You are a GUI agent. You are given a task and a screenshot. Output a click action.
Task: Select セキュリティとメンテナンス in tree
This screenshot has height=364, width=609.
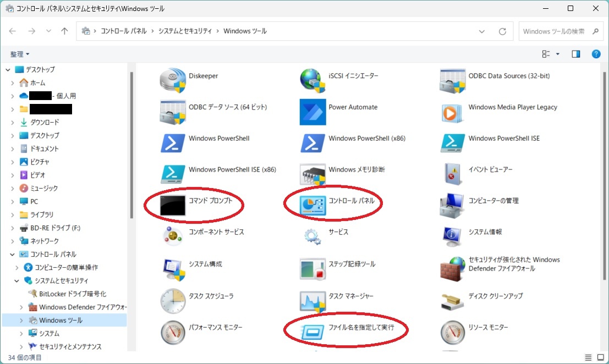click(70, 346)
